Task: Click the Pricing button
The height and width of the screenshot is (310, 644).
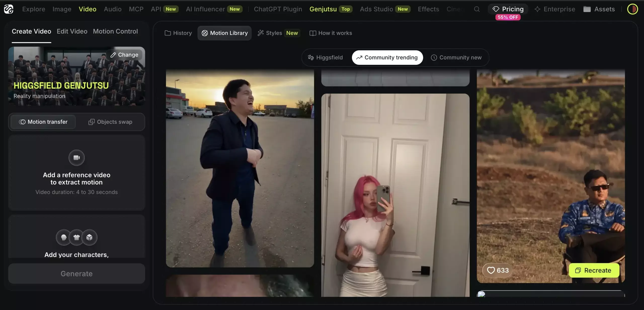Action: (x=508, y=9)
